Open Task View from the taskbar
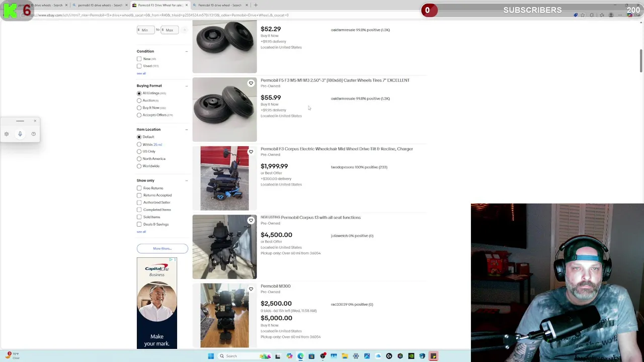This screenshot has width=644, height=362. (x=278, y=356)
